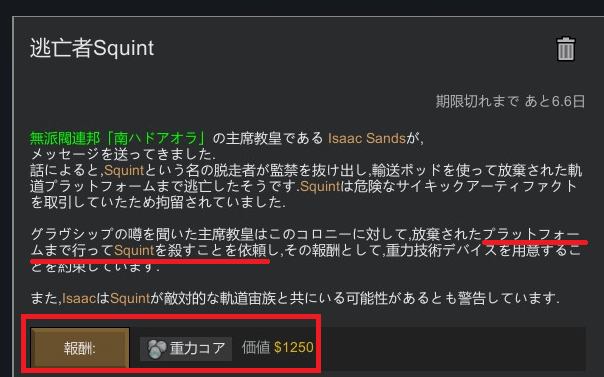Image resolution: width=604 pixels, height=377 pixels.
Task: Open the green 無派閥連邦「南ハドアオラ」 faction link
Action: (119, 138)
